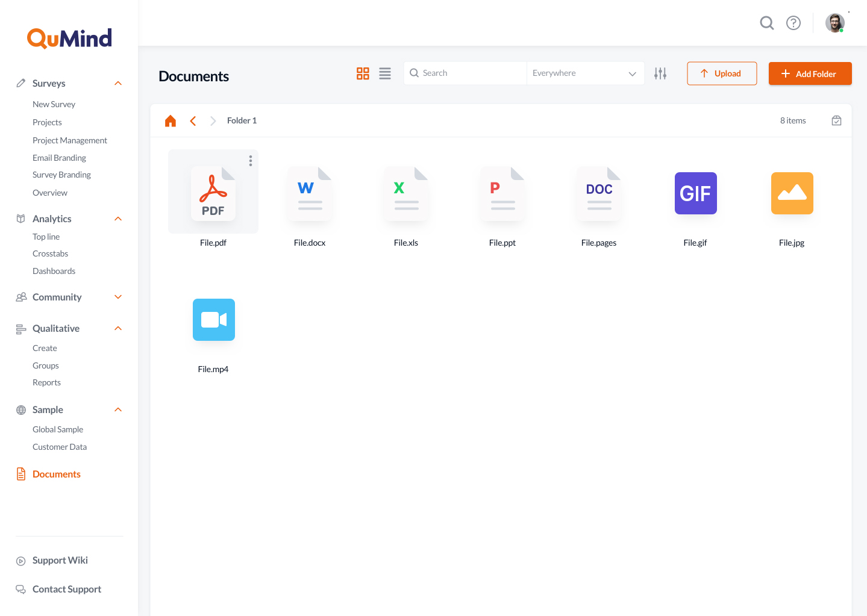Click the Community people icon

point(21,297)
